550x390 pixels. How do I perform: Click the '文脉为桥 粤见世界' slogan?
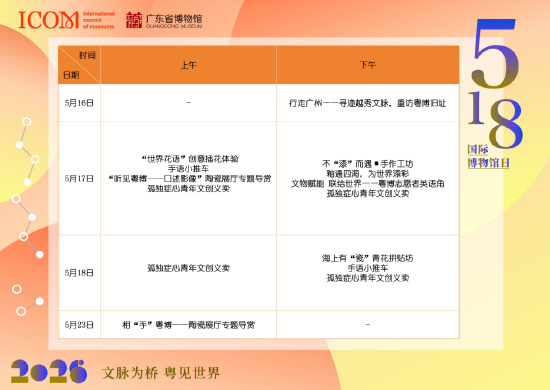pos(161,373)
